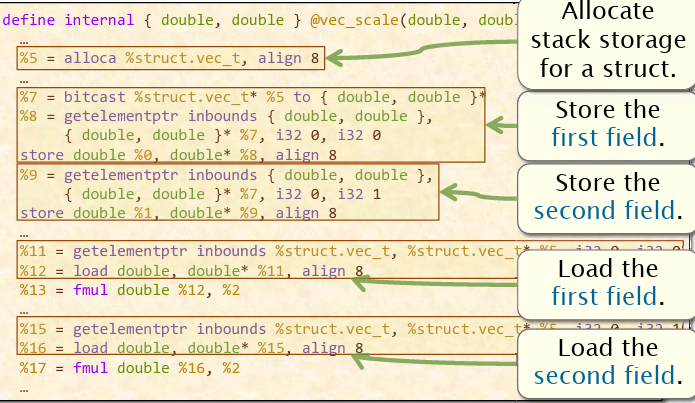695x403 pixels.
Task: Select the 'Allocate stack storage for a struct' callout
Action: click(605, 42)
